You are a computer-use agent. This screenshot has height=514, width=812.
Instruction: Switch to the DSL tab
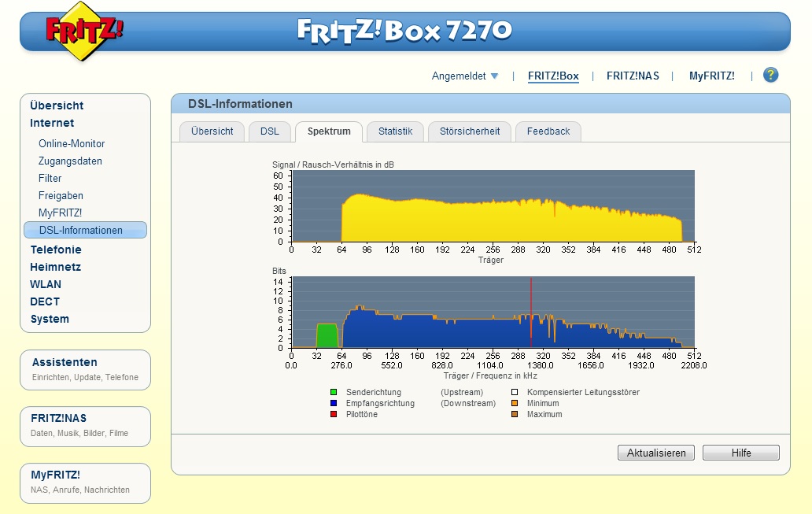pyautogui.click(x=269, y=131)
